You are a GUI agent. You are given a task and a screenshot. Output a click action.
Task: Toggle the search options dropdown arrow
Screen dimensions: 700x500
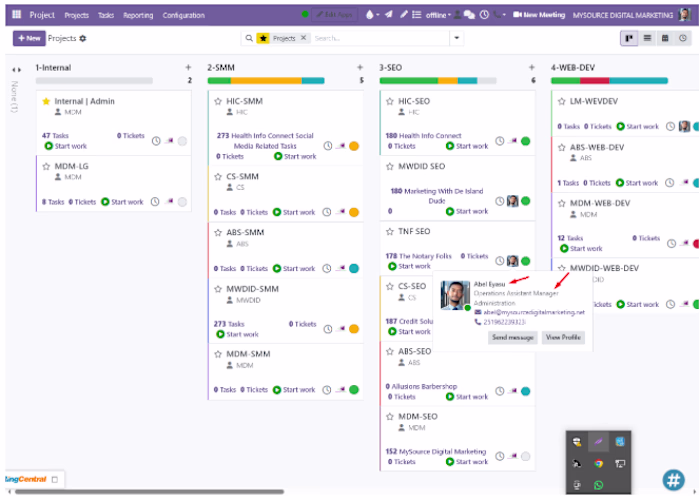(457, 38)
